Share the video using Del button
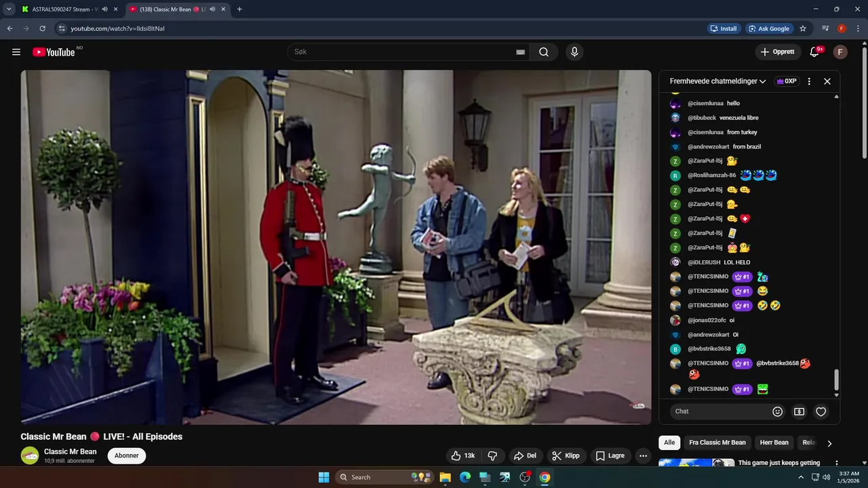 pyautogui.click(x=525, y=455)
